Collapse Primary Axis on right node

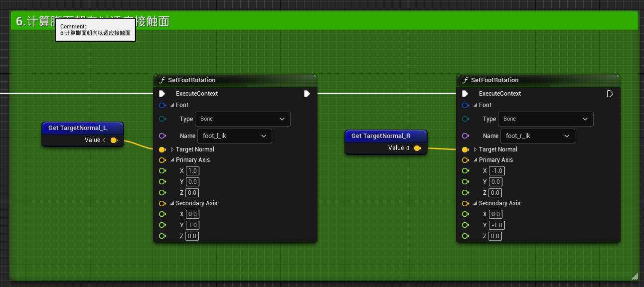(476, 160)
